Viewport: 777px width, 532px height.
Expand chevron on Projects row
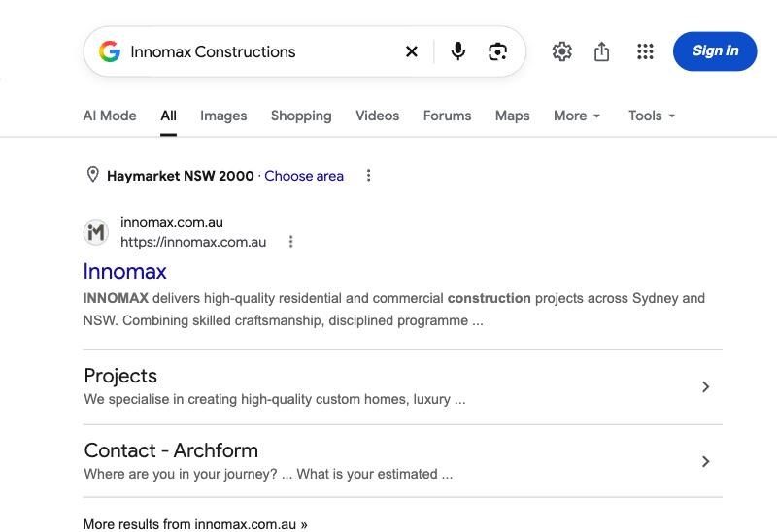click(x=706, y=386)
